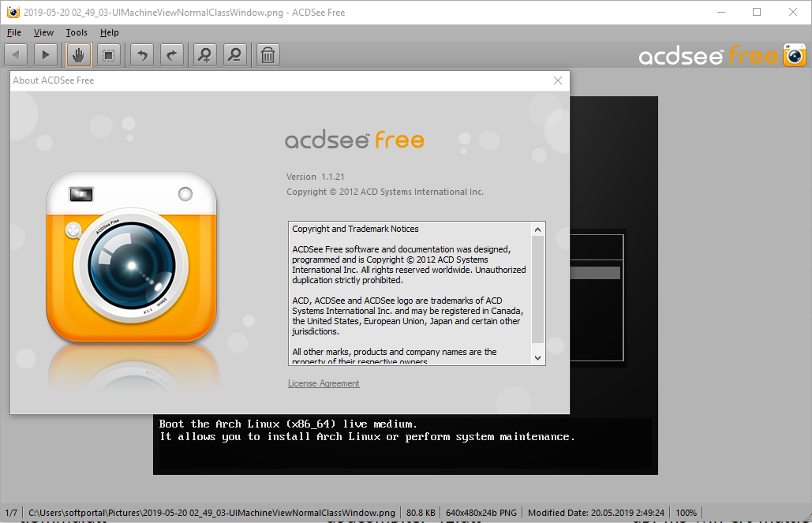The image size is (812, 523).
Task: Open the File menu
Action: [14, 32]
